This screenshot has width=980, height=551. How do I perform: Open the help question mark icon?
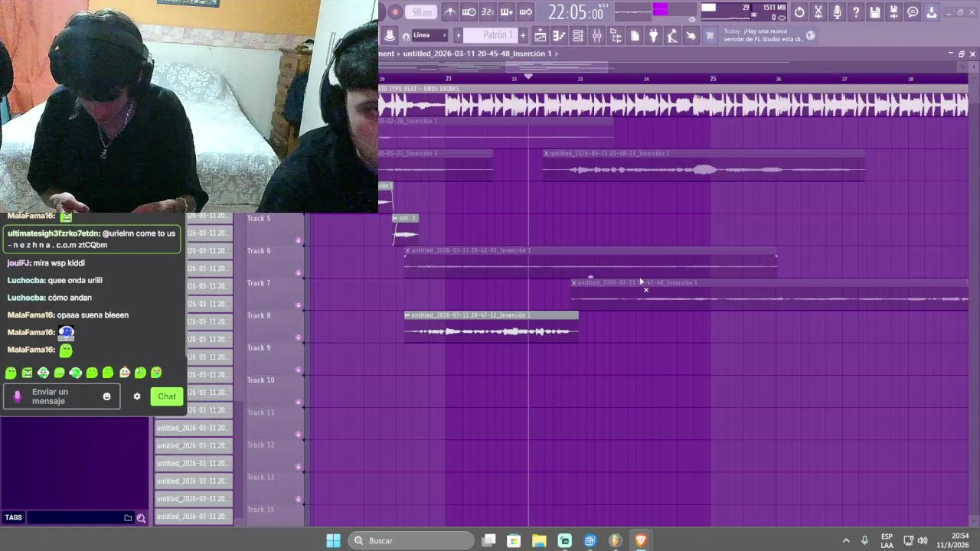pos(856,12)
